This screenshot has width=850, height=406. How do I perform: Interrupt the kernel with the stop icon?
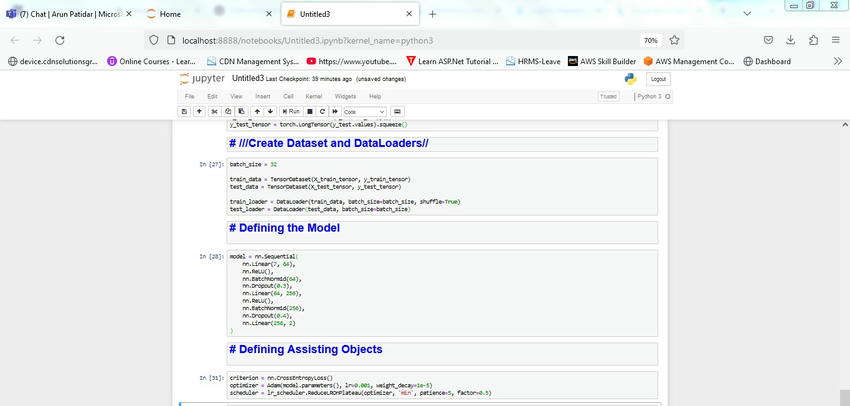click(310, 111)
